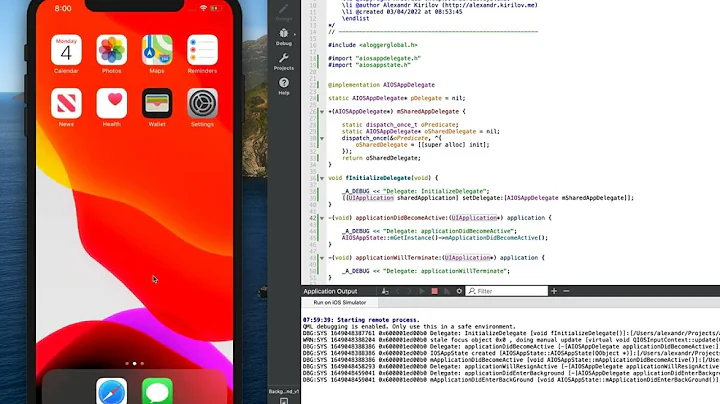Image resolution: width=720 pixels, height=404 pixels.
Task: Re-run the application with the play icon
Action: pos(422,291)
